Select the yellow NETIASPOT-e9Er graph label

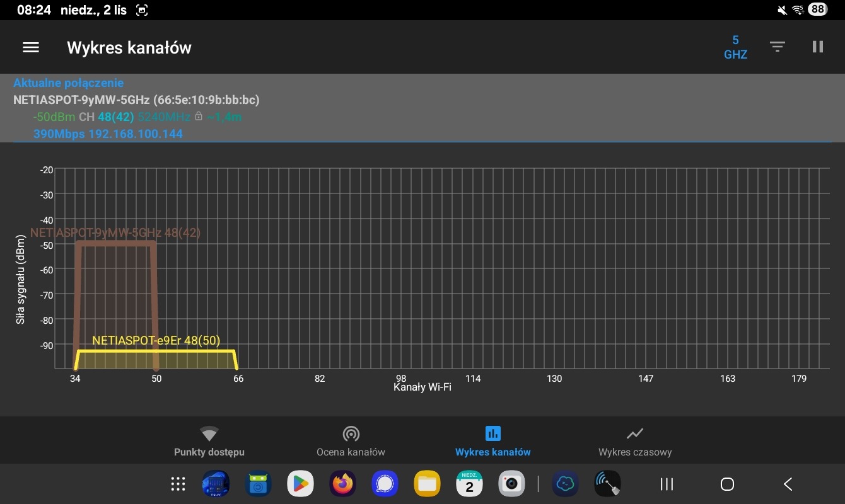pos(156,341)
